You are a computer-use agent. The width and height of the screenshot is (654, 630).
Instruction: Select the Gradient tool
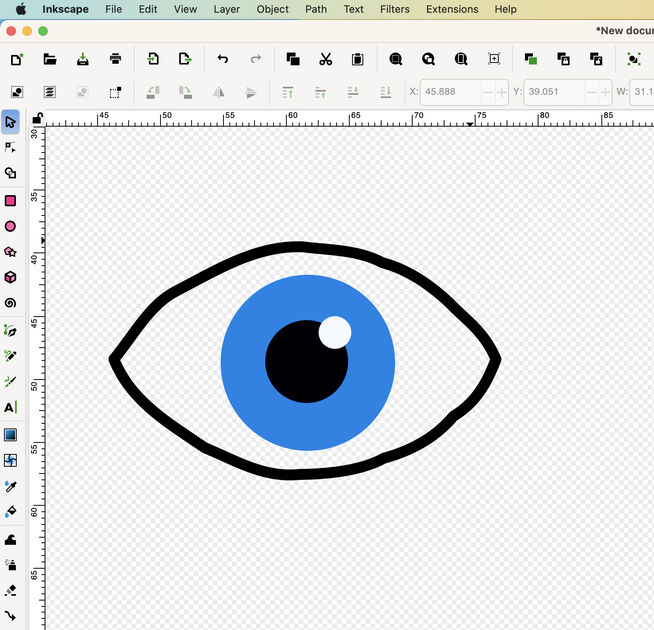coord(10,435)
